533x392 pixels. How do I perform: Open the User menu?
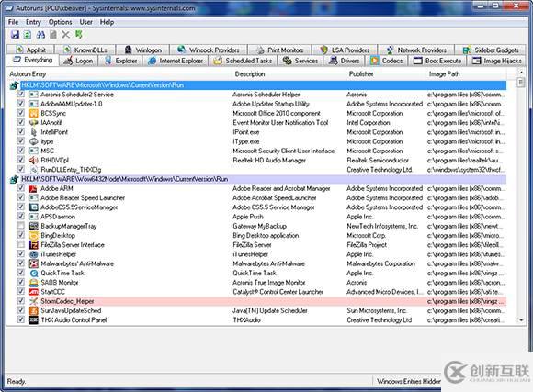click(x=86, y=22)
